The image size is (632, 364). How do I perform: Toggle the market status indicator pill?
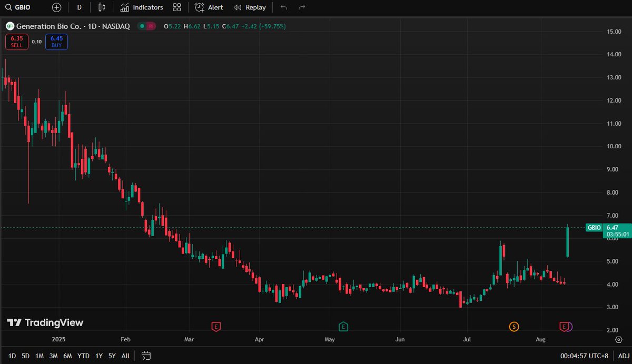pos(146,26)
